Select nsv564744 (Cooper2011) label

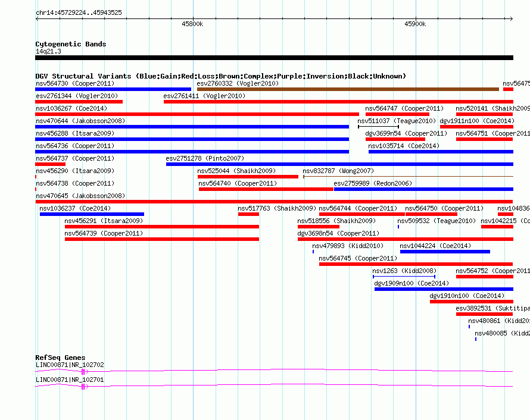pos(358,208)
